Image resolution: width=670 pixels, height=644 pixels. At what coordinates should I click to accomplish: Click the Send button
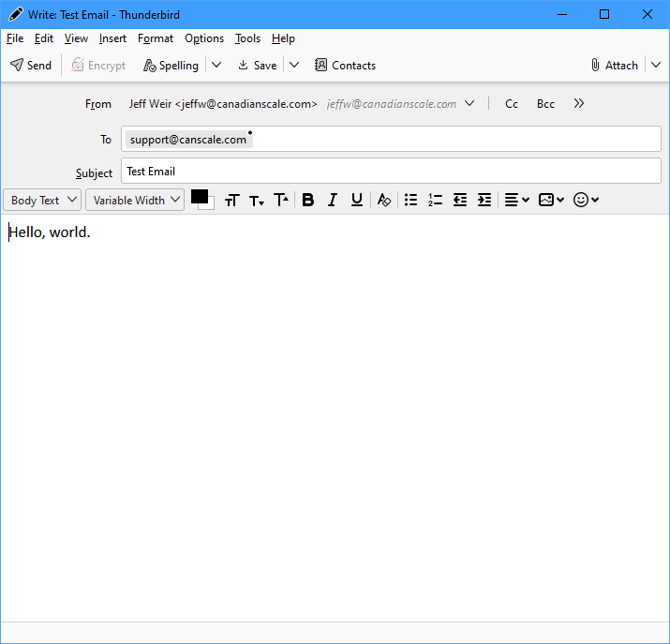(31, 66)
